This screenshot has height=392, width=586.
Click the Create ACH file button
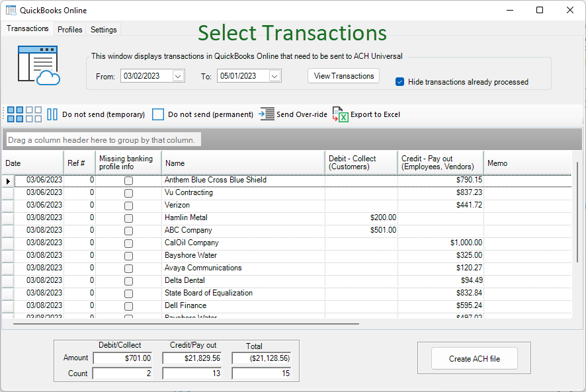pyautogui.click(x=474, y=359)
